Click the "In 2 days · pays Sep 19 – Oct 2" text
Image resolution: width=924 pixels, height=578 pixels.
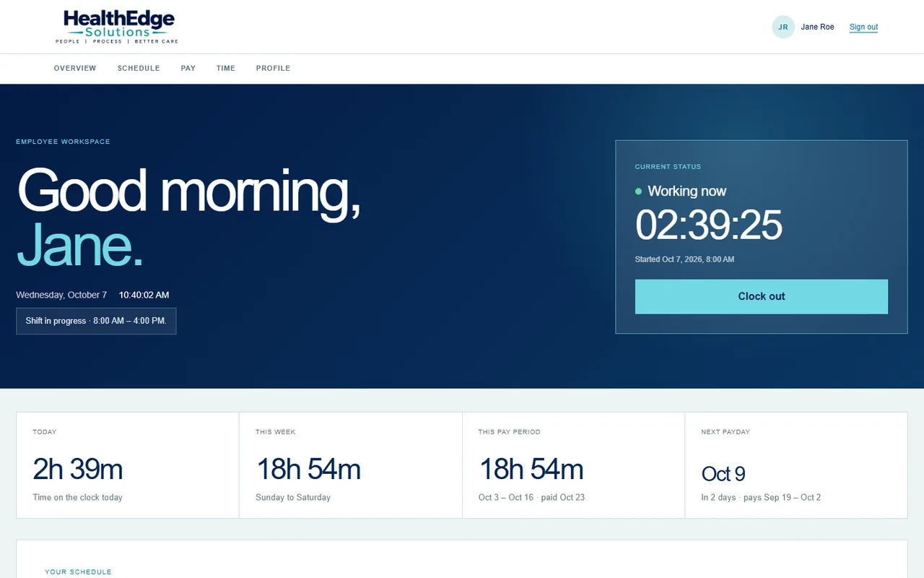tap(761, 497)
